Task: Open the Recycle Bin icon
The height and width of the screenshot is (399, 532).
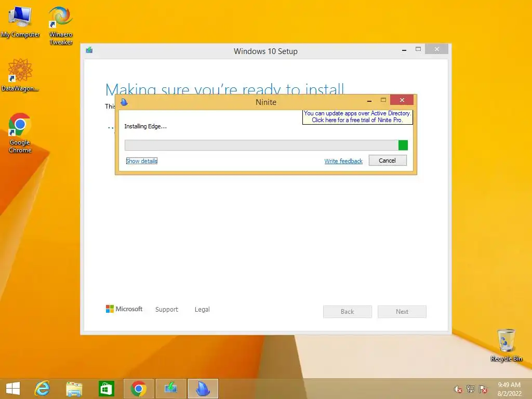Action: 506,345
